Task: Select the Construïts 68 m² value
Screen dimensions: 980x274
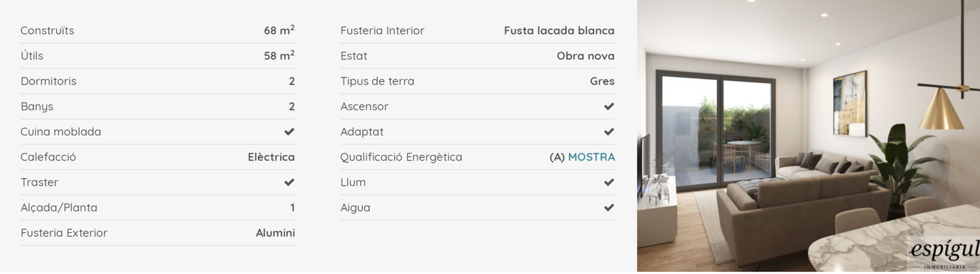Action: tap(279, 30)
